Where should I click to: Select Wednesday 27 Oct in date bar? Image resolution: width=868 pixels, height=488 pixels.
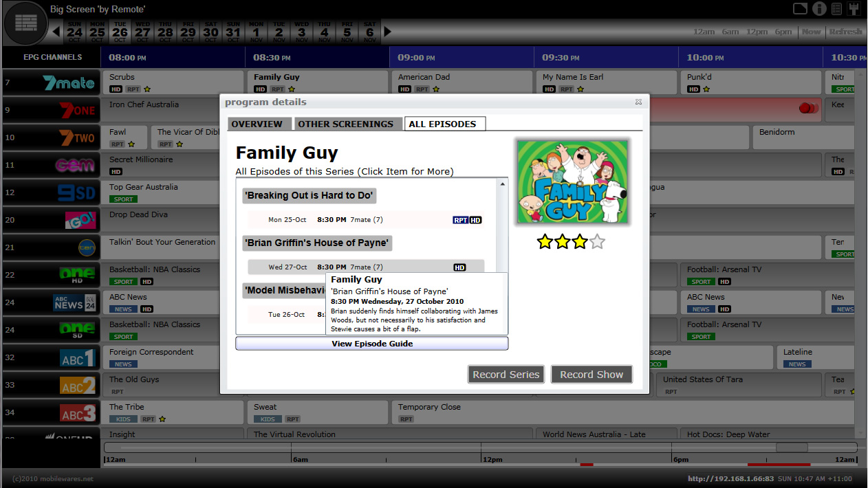click(x=142, y=31)
